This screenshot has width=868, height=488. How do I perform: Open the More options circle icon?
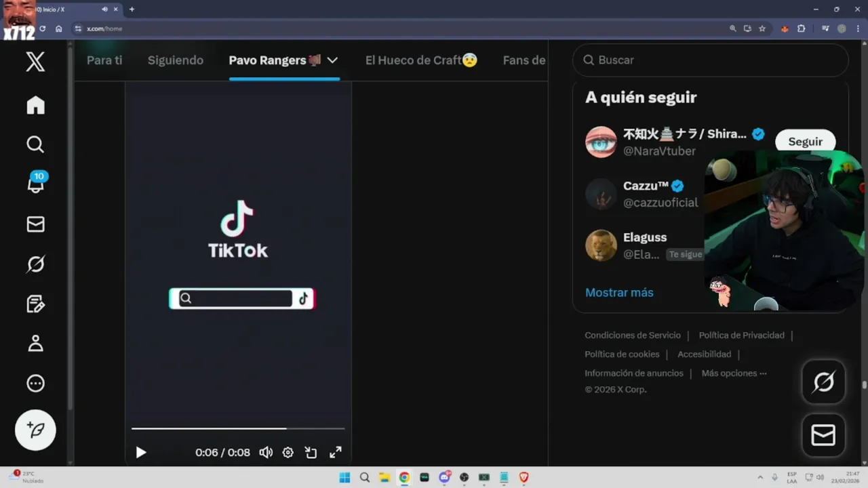point(35,383)
